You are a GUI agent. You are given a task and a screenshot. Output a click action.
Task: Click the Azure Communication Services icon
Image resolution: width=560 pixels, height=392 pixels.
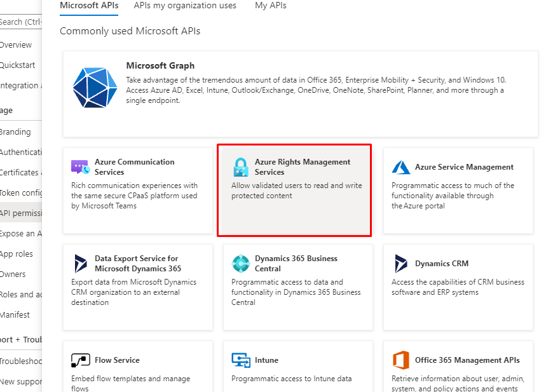[80, 167]
